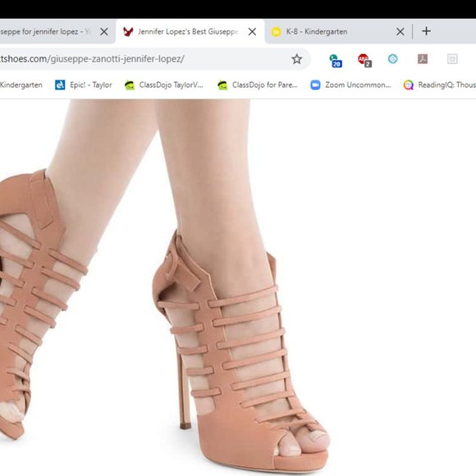Click the Jennifer Lopez tab's red favicon

tap(128, 31)
